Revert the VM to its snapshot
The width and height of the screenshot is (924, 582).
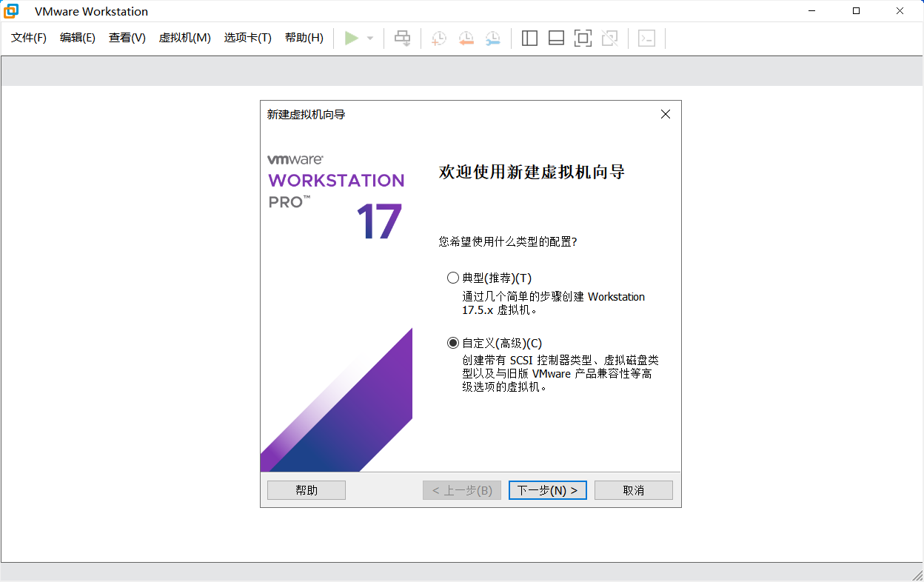tap(465, 38)
